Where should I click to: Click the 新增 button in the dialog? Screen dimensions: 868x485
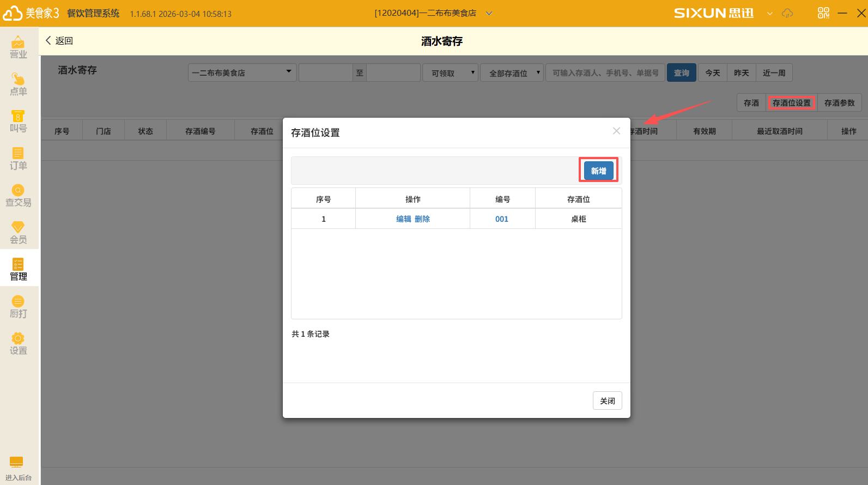[598, 171]
